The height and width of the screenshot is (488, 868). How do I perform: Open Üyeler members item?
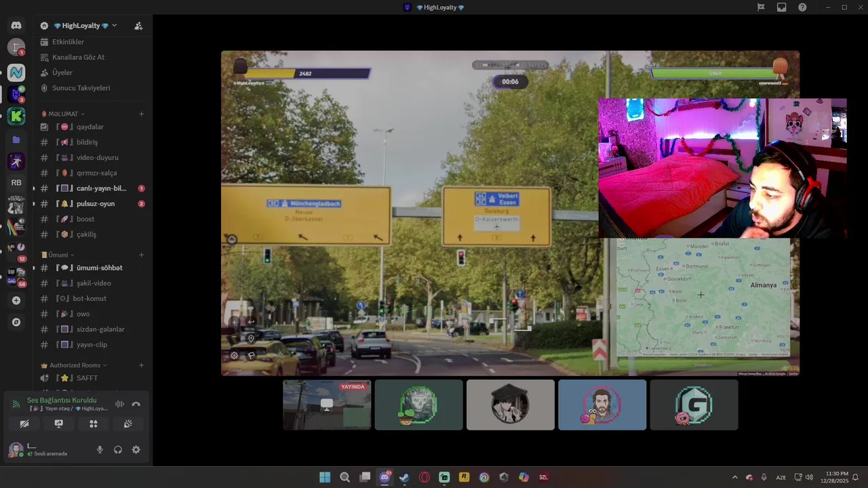click(93, 73)
